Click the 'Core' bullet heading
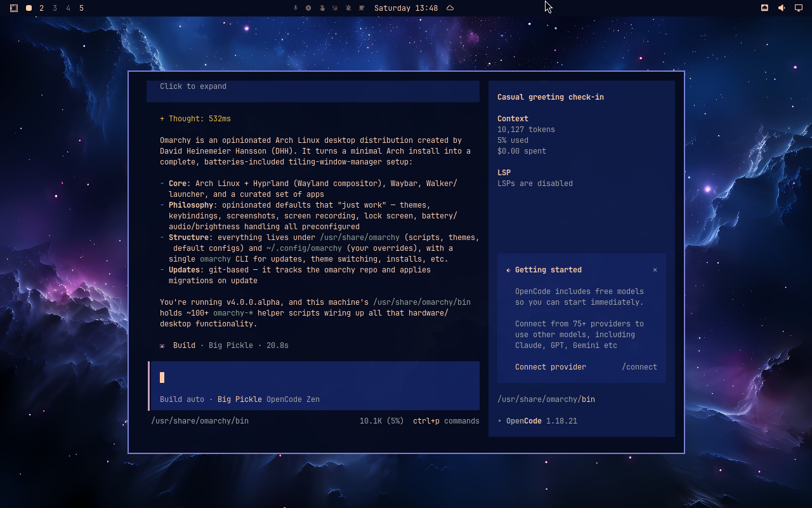The width and height of the screenshot is (812, 508). (178, 184)
